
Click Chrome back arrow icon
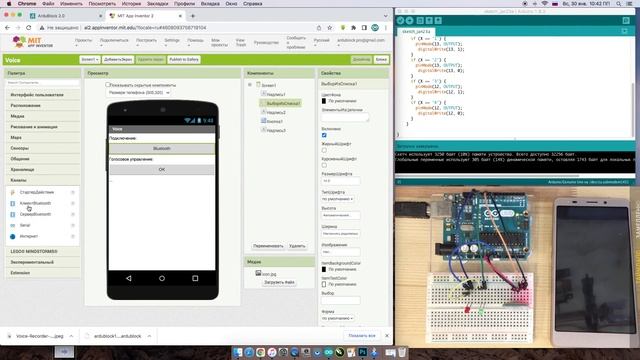point(7,28)
